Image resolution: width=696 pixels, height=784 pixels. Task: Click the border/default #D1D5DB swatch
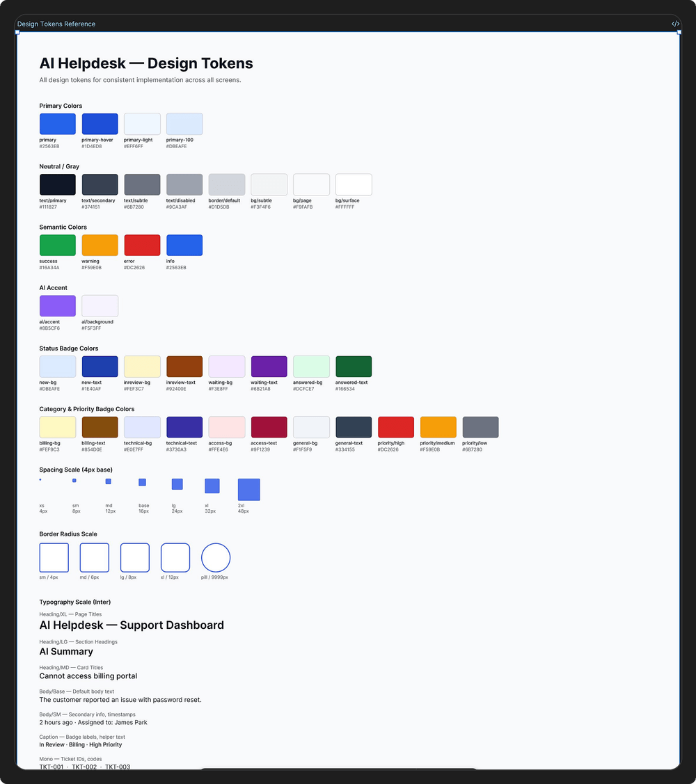(227, 184)
